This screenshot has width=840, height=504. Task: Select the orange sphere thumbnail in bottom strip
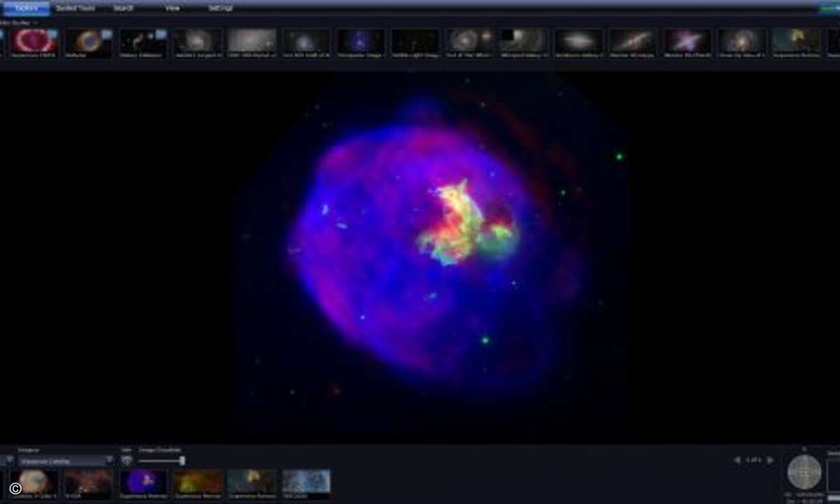click(34, 484)
